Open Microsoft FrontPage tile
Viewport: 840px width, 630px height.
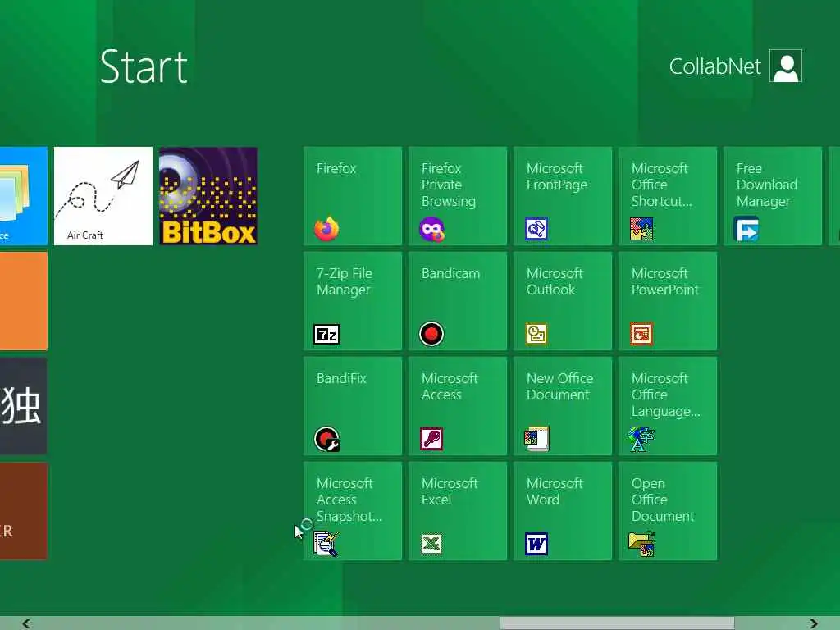coord(563,196)
